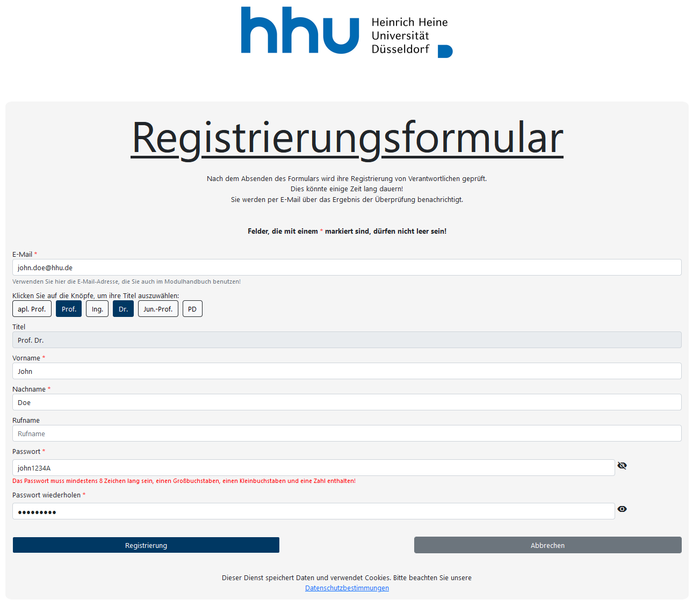The image size is (700, 607).
Task: Focus the Nachname field containing Doe
Action: 347,402
